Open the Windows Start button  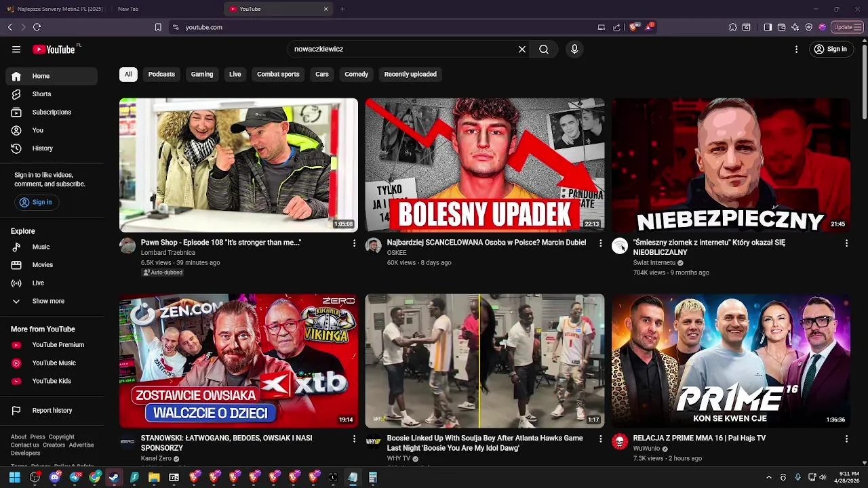click(x=14, y=478)
